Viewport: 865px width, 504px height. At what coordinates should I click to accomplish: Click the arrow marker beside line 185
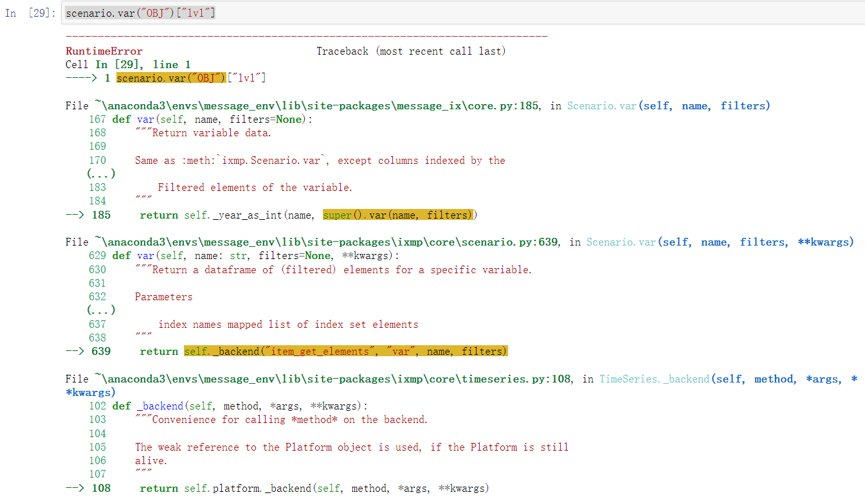click(x=75, y=215)
